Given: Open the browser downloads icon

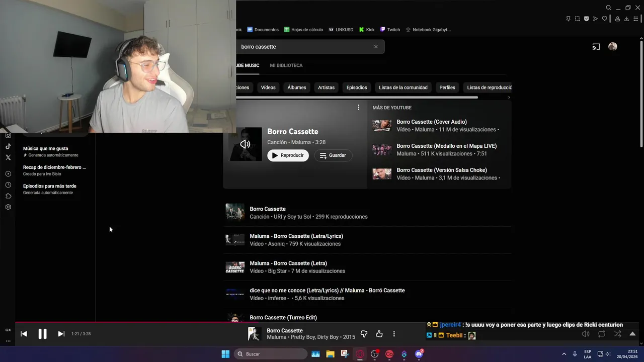Looking at the screenshot, I should click(x=626, y=19).
